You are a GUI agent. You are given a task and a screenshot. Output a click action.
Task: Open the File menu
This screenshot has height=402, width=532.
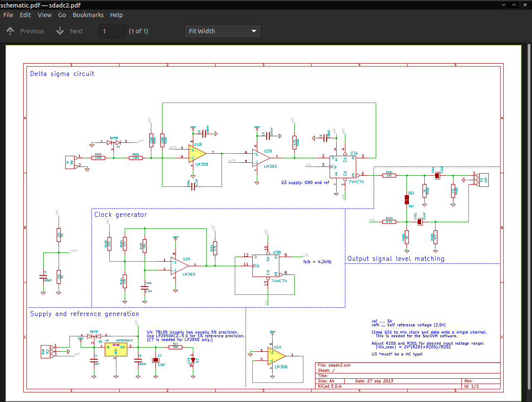tap(8, 15)
